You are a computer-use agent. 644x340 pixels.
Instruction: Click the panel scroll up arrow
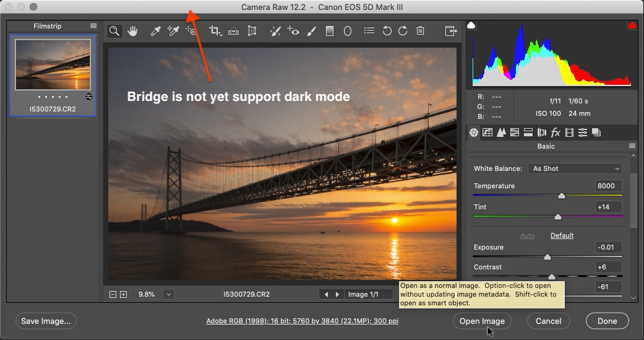633,156
